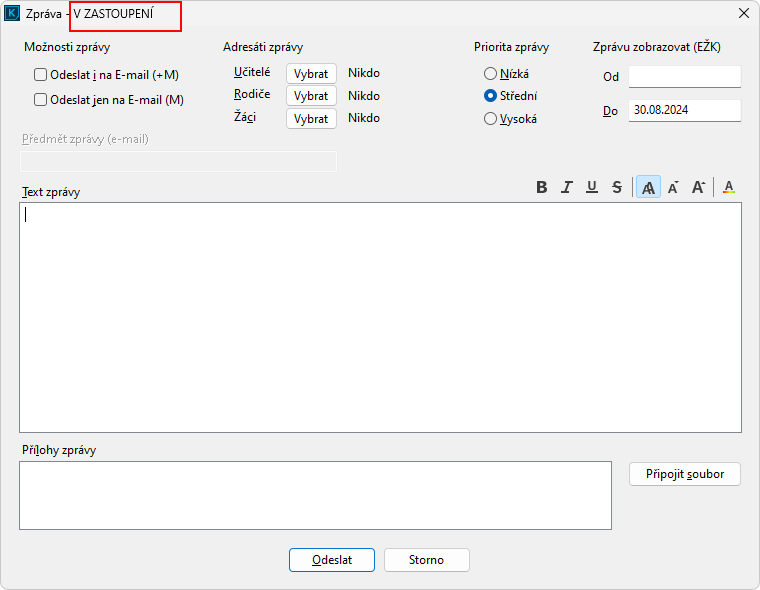This screenshot has height=590, width=760.
Task: Enable 'Odeslat i na E-mail (+M)' checkbox
Action: click(41, 75)
